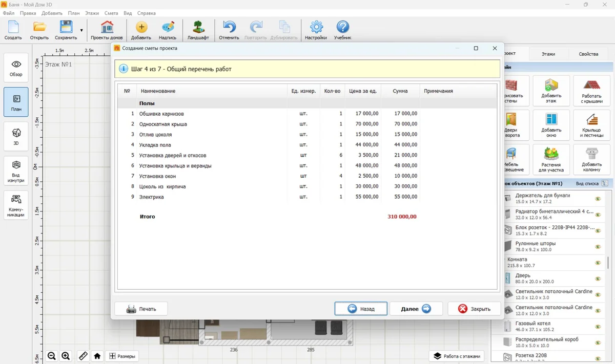The height and width of the screenshot is (364, 615).
Task: Switch to the Свойства tab
Action: click(x=588, y=54)
